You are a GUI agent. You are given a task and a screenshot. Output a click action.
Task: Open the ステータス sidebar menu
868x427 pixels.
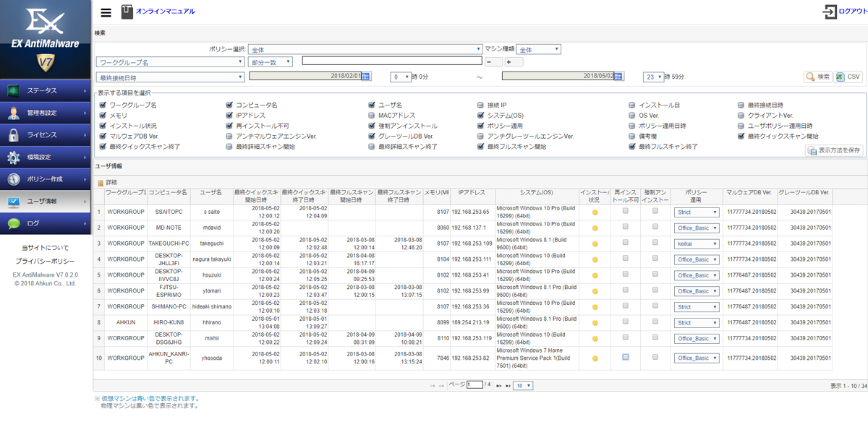coord(46,91)
